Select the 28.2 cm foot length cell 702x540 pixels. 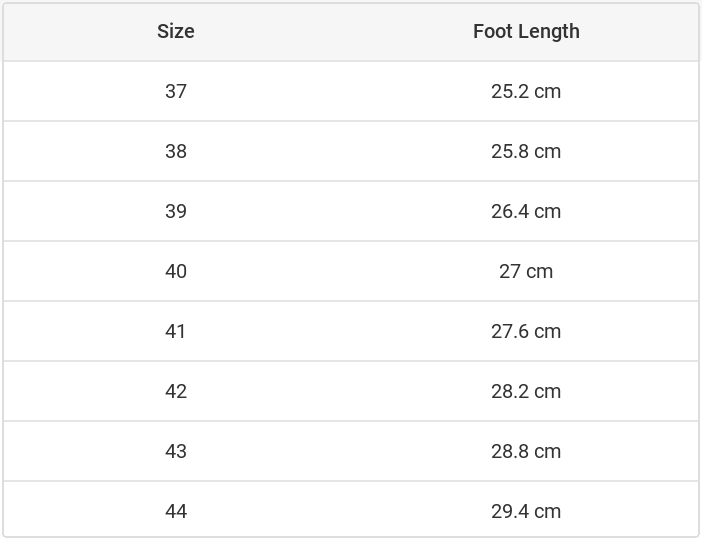[526, 391]
